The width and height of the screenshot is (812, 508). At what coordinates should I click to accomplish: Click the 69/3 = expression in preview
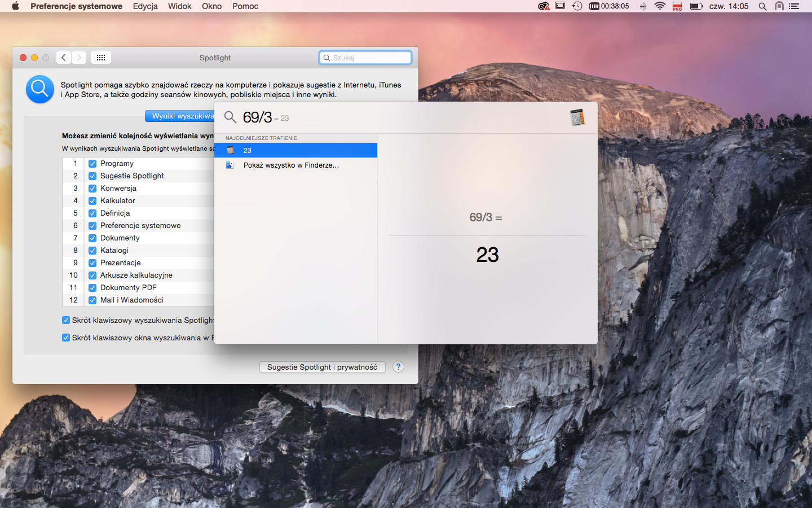coord(486,217)
